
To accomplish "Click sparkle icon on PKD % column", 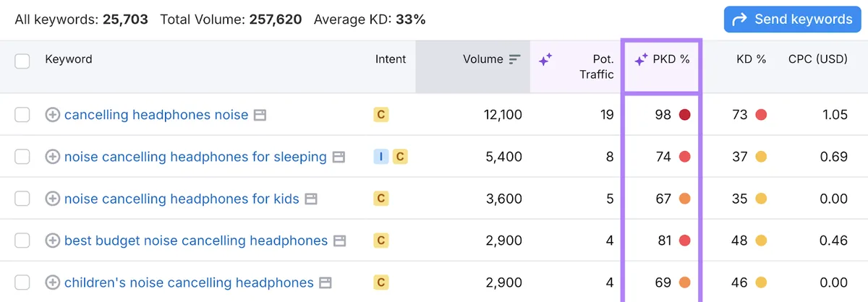I will [x=640, y=60].
